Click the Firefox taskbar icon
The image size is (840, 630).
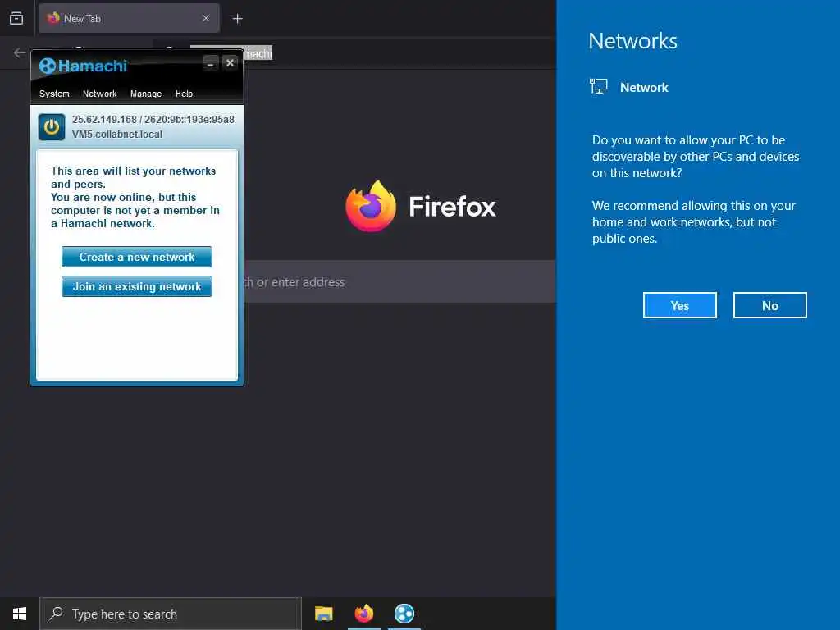click(364, 614)
